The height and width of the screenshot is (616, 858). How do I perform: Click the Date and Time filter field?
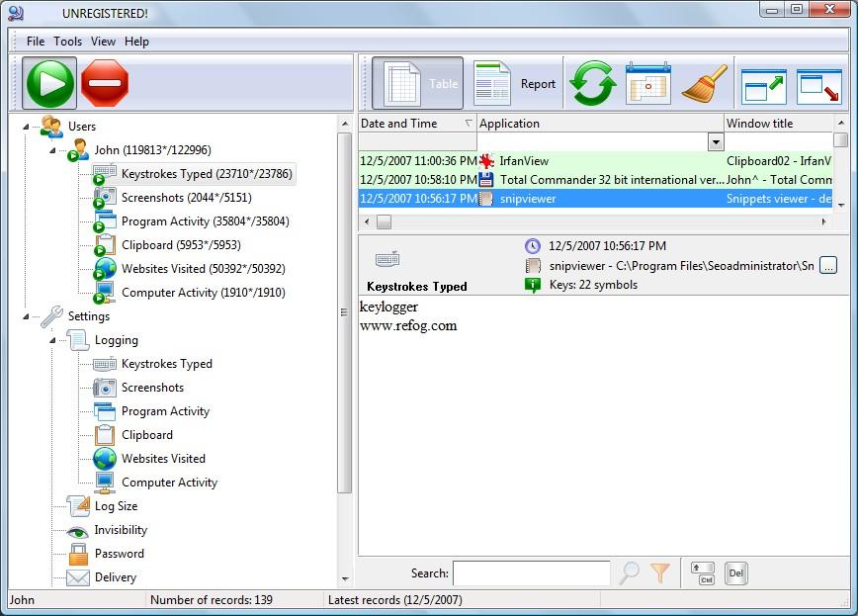tap(417, 141)
